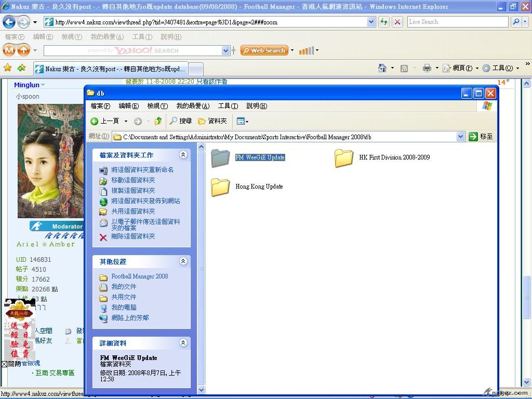Collapse the 詳細資料 panel
Viewport: 532px width, 399px height.
click(183, 343)
